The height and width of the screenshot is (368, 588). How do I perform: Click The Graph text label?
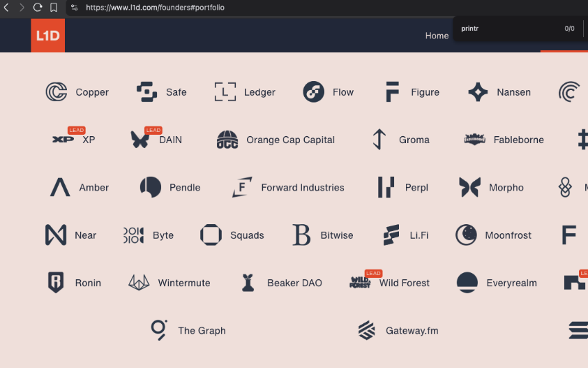pos(202,330)
